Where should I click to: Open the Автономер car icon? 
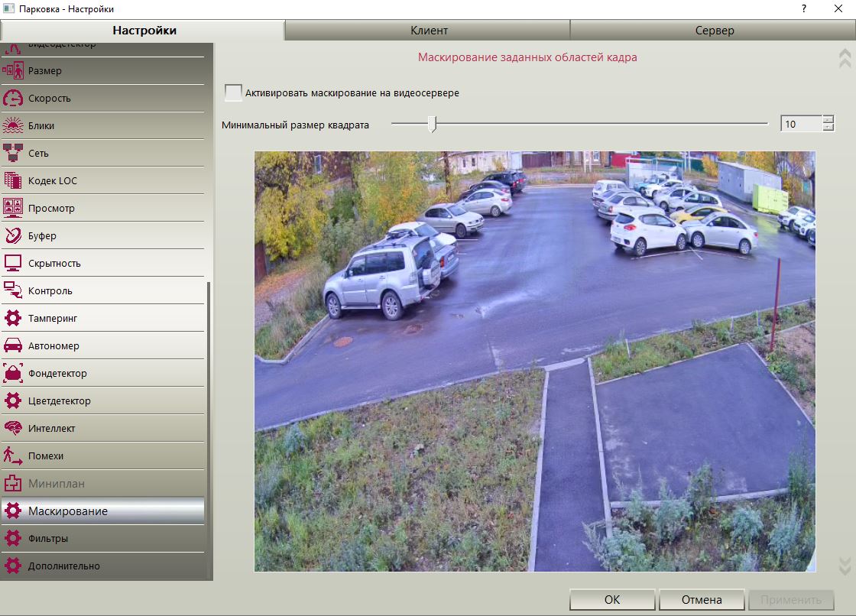pyautogui.click(x=12, y=345)
